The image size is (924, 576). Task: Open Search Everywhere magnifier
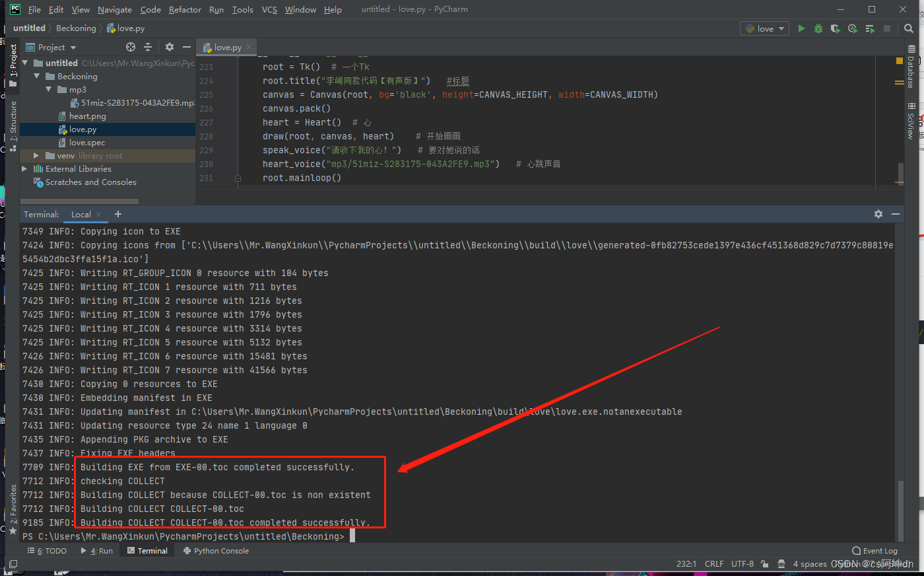pos(909,28)
